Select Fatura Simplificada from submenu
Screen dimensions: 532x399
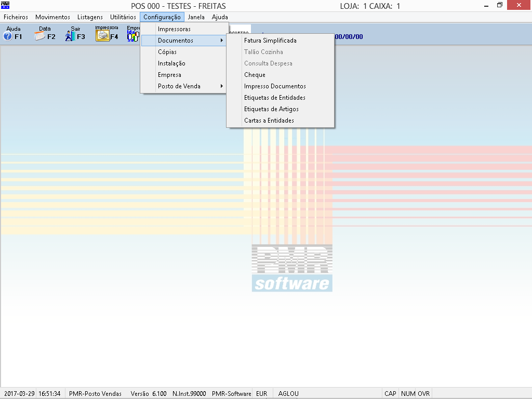point(270,41)
